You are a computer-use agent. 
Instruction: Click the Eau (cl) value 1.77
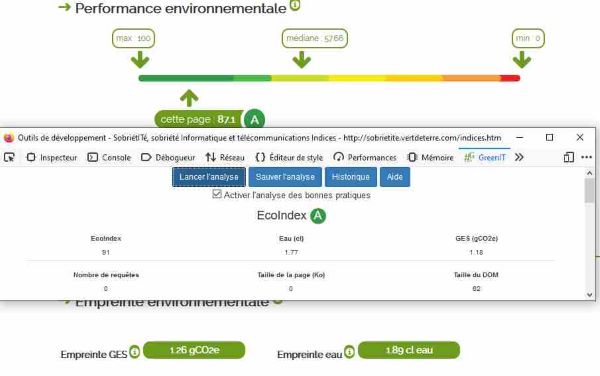click(291, 252)
